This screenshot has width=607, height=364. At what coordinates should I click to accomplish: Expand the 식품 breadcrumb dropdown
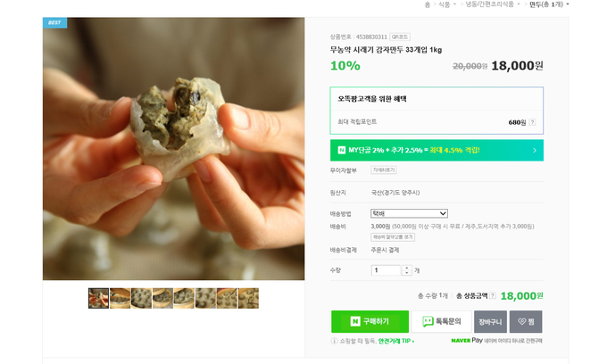click(x=455, y=4)
